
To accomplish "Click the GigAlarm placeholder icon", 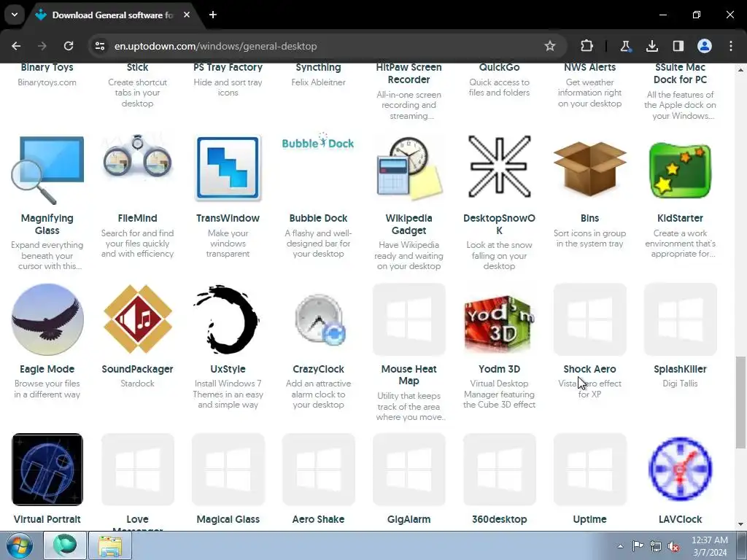I will click(x=409, y=469).
